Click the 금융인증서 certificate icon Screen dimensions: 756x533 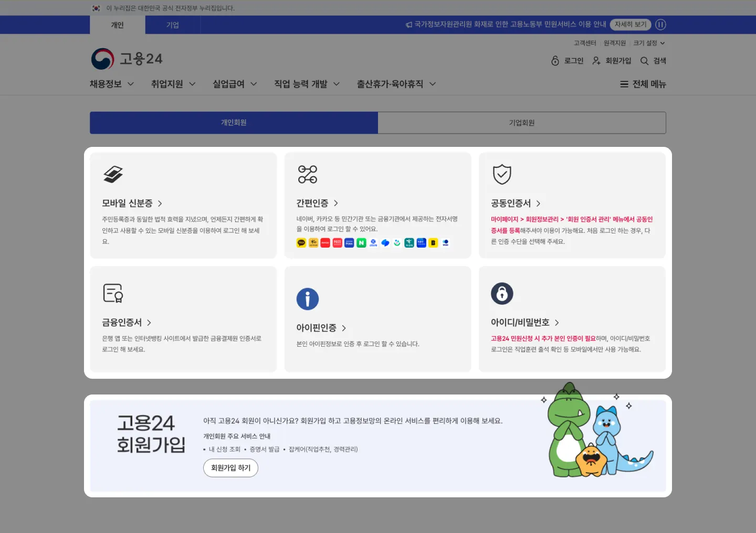coord(113,293)
